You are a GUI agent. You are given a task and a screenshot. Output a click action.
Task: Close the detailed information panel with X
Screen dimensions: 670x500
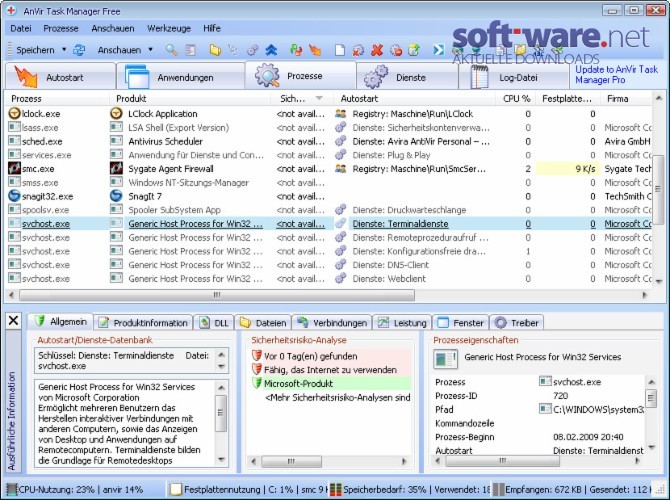click(x=13, y=320)
